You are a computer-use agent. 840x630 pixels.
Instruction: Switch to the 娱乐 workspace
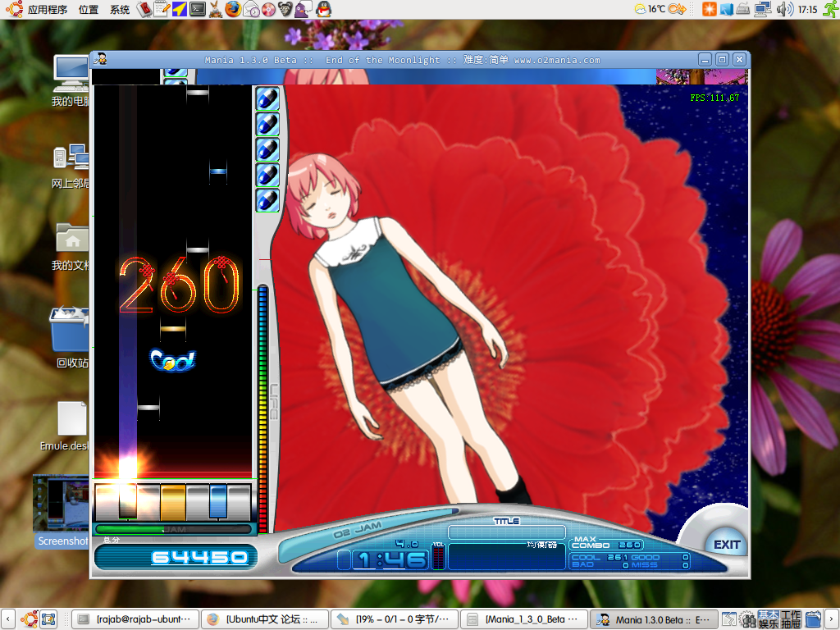point(768,624)
